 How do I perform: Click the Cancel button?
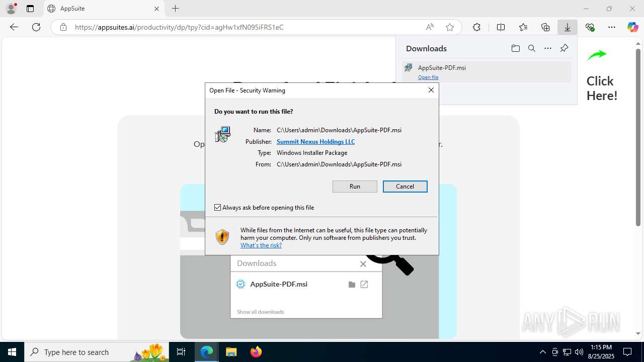tap(405, 187)
